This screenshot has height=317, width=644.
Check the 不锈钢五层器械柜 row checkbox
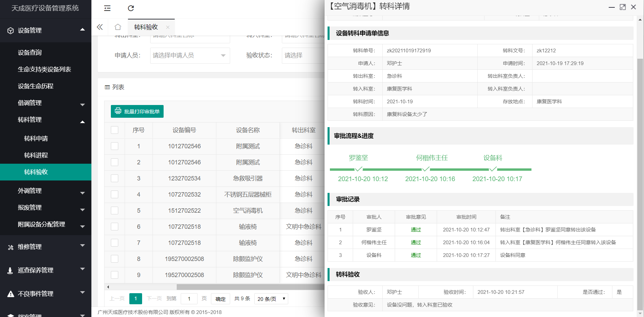(x=115, y=195)
